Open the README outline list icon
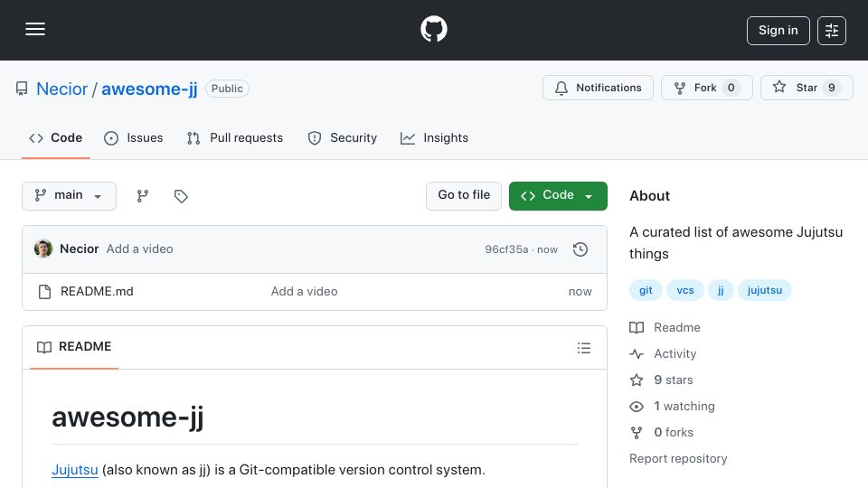 [584, 348]
